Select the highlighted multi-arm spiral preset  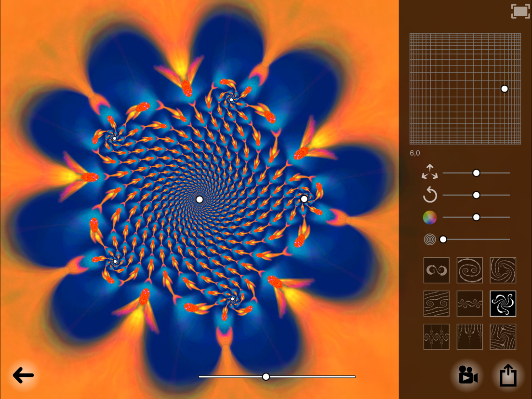point(503,303)
